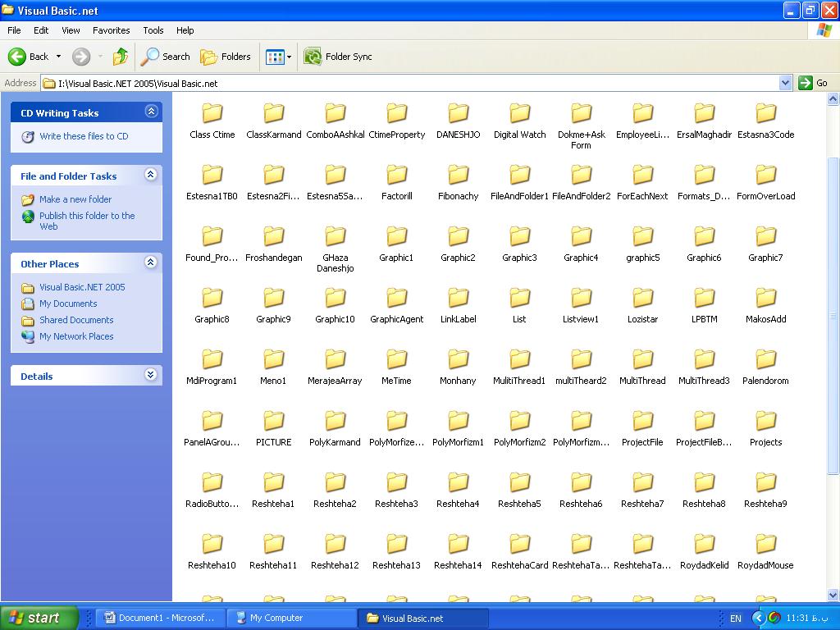The height and width of the screenshot is (630, 840).
Task: Collapse the CD Writing Tasks panel
Action: (151, 112)
